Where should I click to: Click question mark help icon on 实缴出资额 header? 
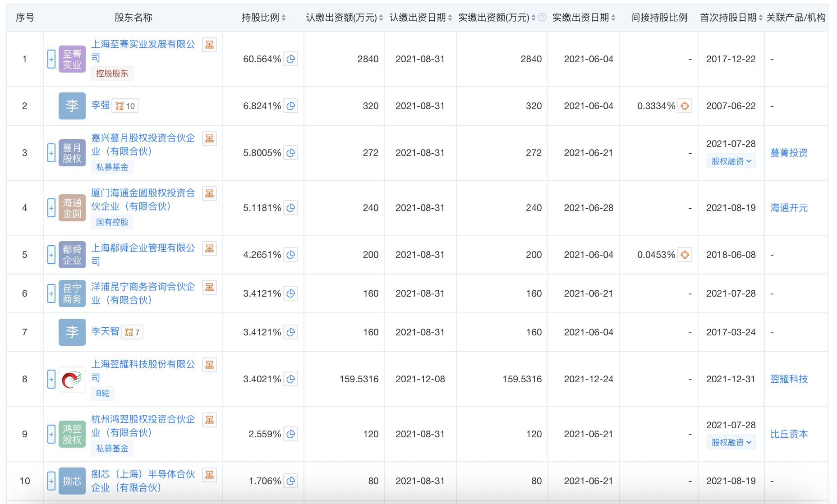point(542,17)
